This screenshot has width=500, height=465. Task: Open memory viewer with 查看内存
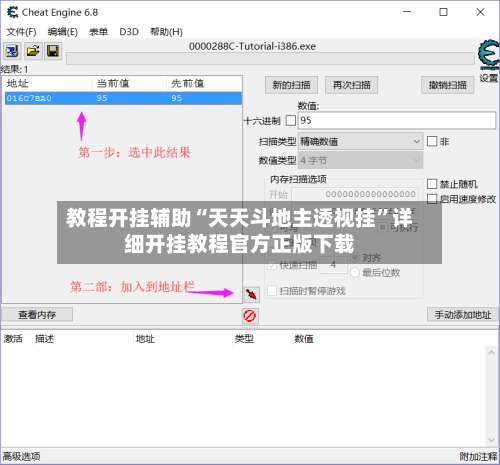[x=37, y=314]
